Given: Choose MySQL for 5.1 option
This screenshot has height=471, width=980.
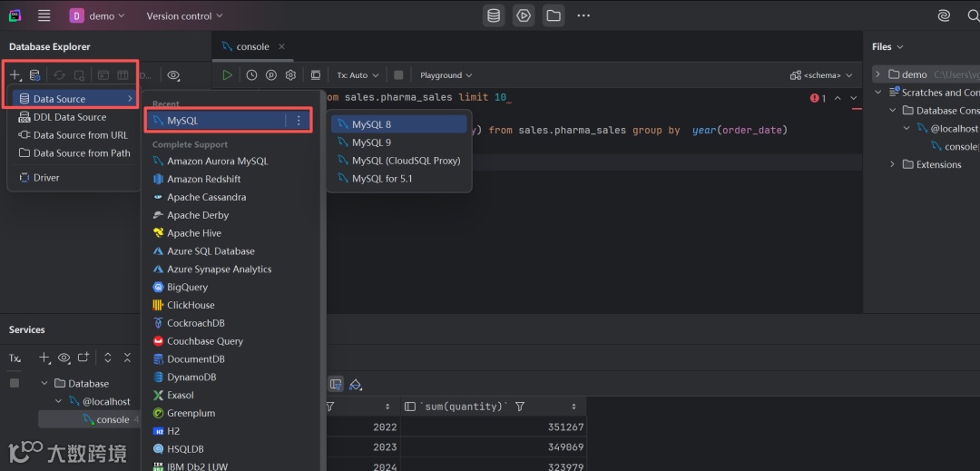Looking at the screenshot, I should [398, 179].
